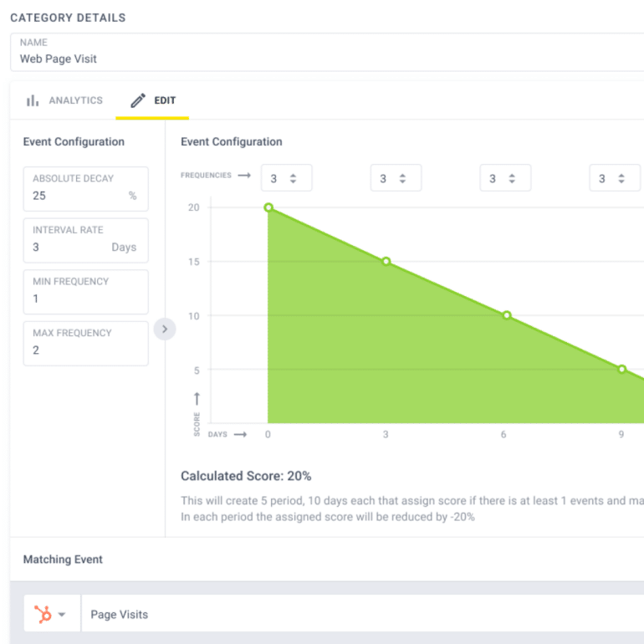Select the chart point at score 10
Image resolution: width=644 pixels, height=644 pixels.
pyautogui.click(x=507, y=315)
